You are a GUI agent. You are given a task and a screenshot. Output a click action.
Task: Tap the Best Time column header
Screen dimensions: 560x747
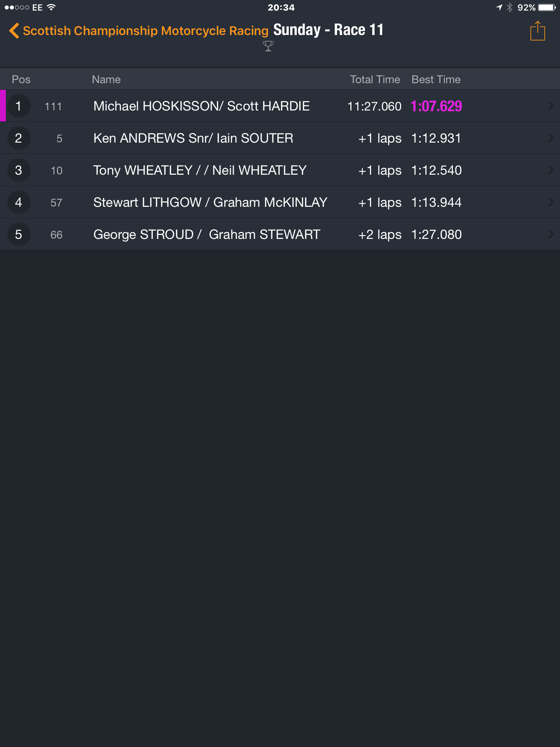click(436, 80)
